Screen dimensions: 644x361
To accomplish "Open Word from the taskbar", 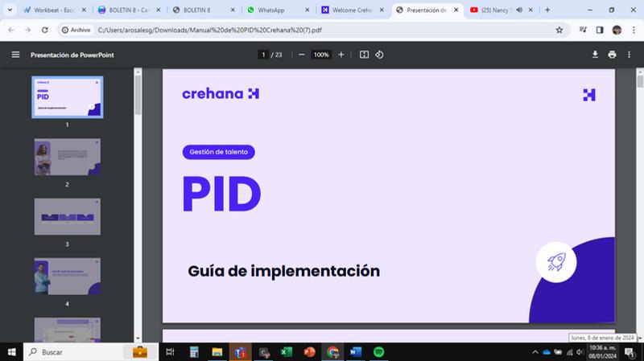I will (356, 352).
